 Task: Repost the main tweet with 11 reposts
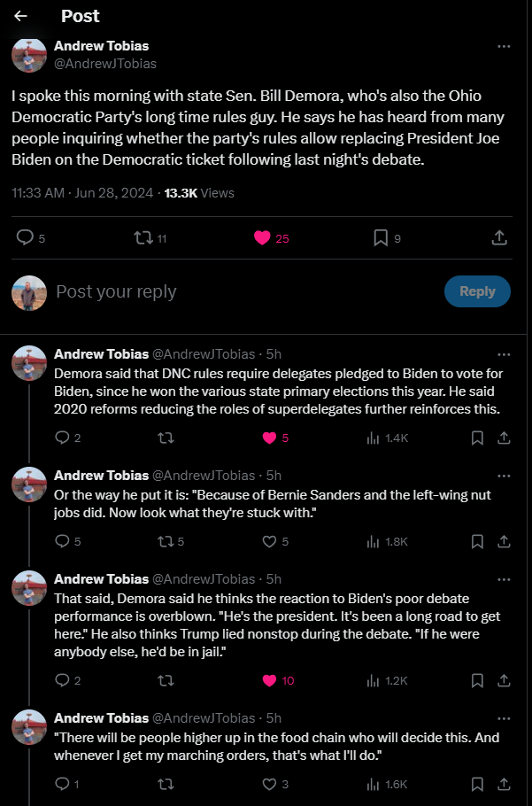150,238
